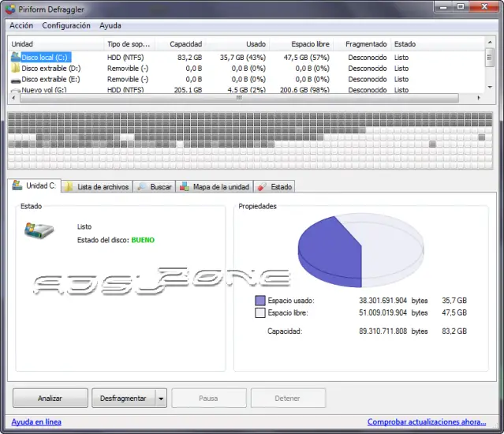Expand the Desfragmentar dropdown arrow
The width and height of the screenshot is (504, 434).
(161, 398)
